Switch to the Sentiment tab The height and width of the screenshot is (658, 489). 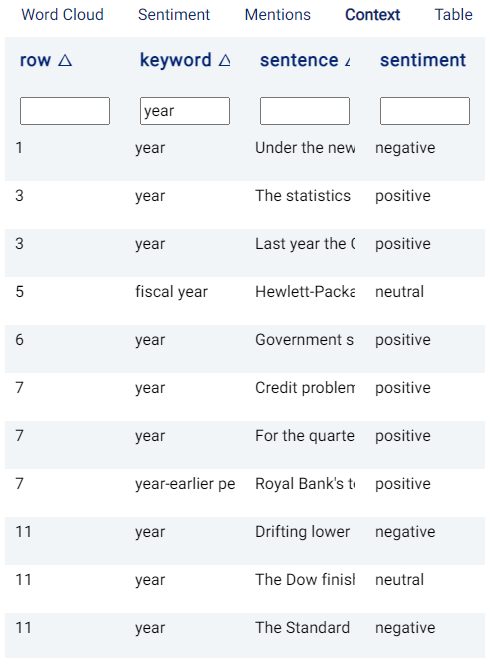point(174,15)
